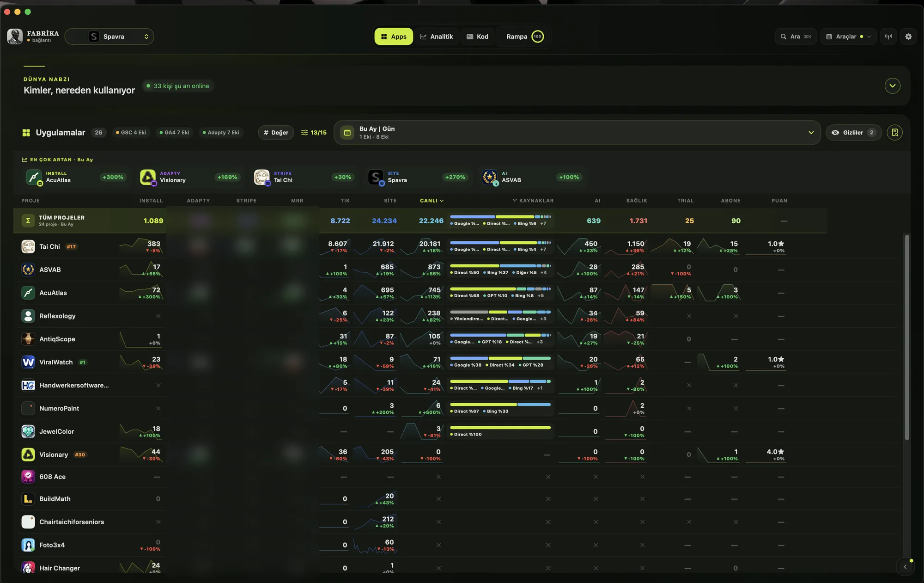Click the BuildMath app icon
Viewport: 924px width, 583px height.
click(28, 499)
